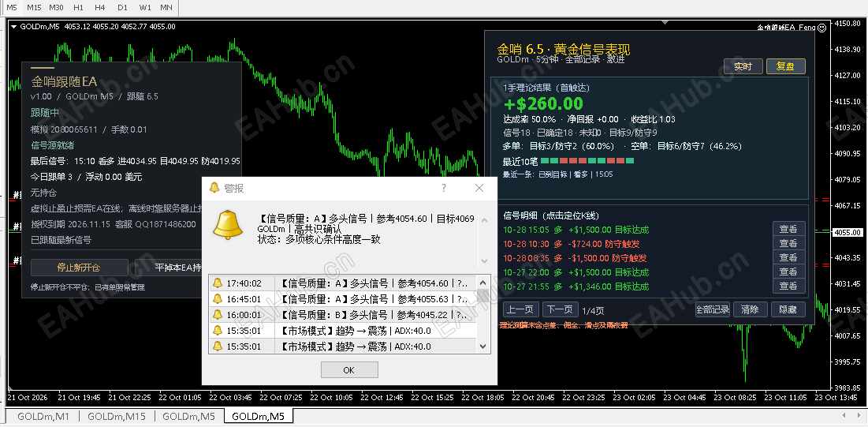This screenshot has width=868, height=427.
Task: Click the 10-28 15:05 目标达成 signal row
Action: pos(576,230)
